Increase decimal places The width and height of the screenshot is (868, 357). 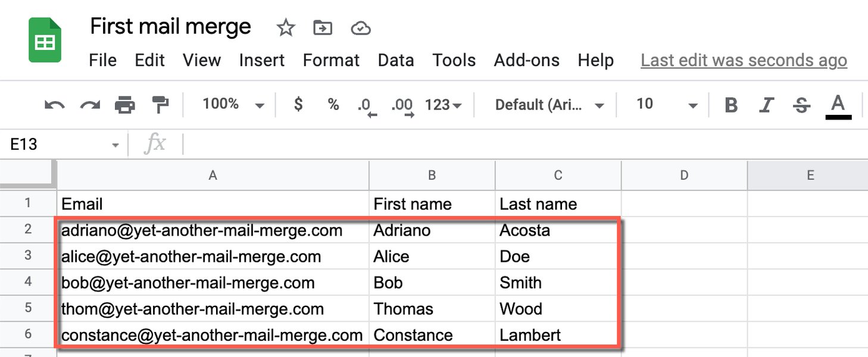pyautogui.click(x=402, y=107)
